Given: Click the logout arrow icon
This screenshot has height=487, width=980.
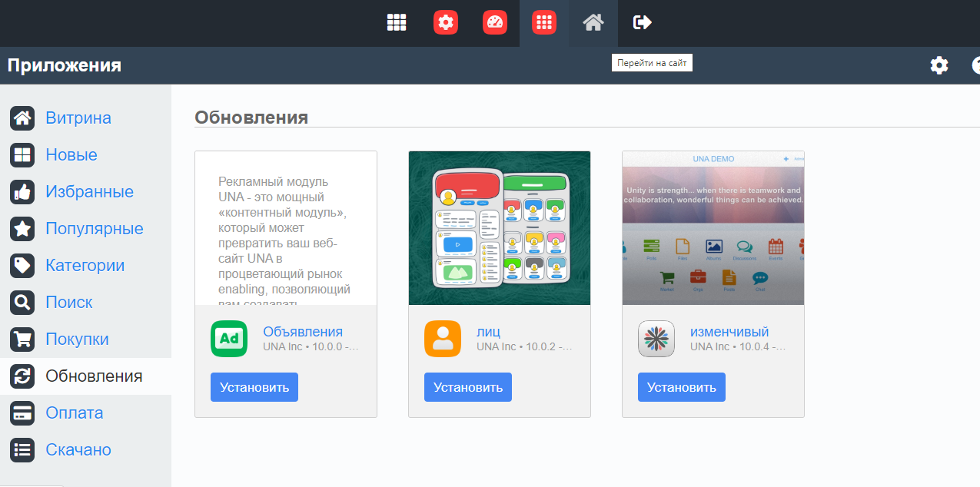Looking at the screenshot, I should (642, 23).
